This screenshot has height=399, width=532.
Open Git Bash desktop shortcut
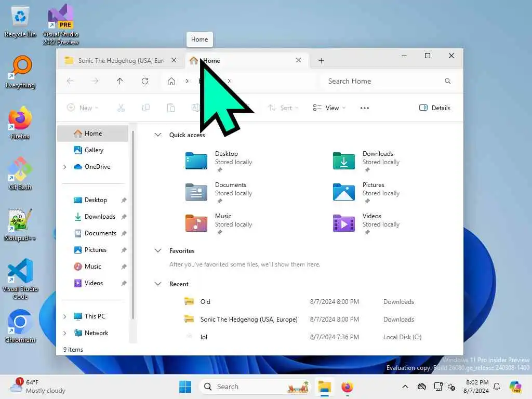tap(20, 174)
